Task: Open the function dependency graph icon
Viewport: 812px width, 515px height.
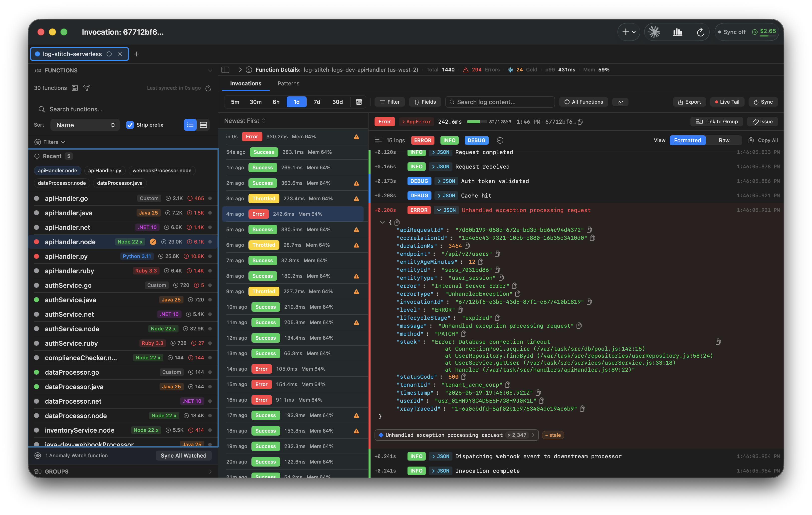Action: [x=87, y=88]
